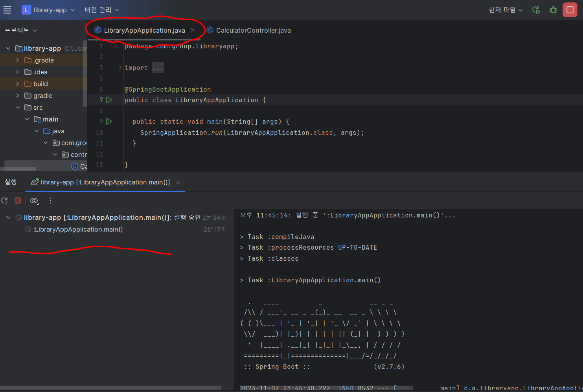The height and width of the screenshot is (392, 583).
Task: Expand the gradle folder
Action: click(x=17, y=96)
